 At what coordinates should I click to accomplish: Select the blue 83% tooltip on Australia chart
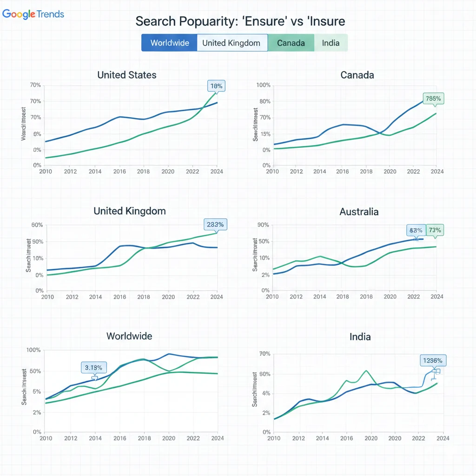coord(416,230)
